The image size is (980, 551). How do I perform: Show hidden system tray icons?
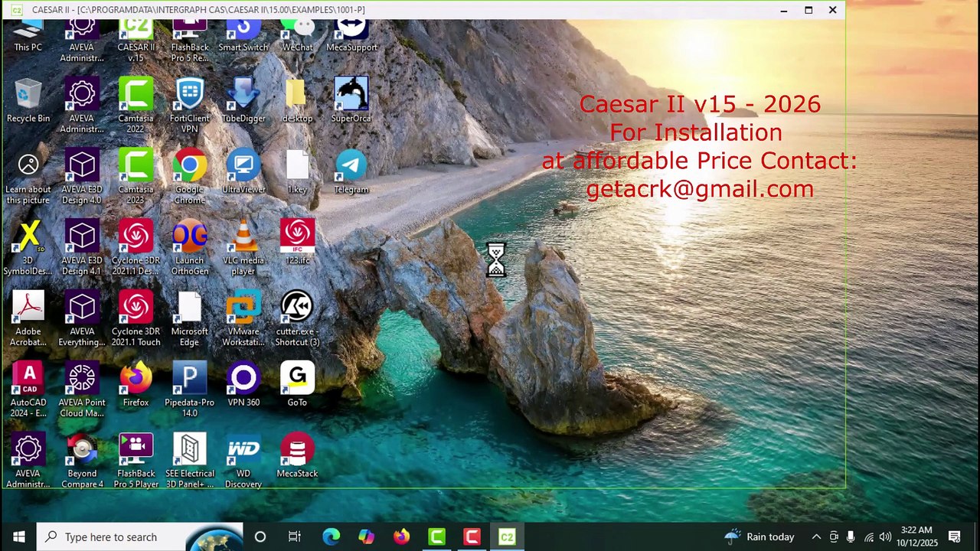(x=816, y=536)
